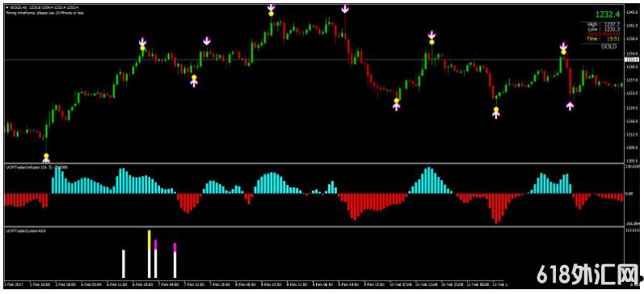Click the 7 Feb 12:00 time axis label

pyautogui.click(x=195, y=283)
